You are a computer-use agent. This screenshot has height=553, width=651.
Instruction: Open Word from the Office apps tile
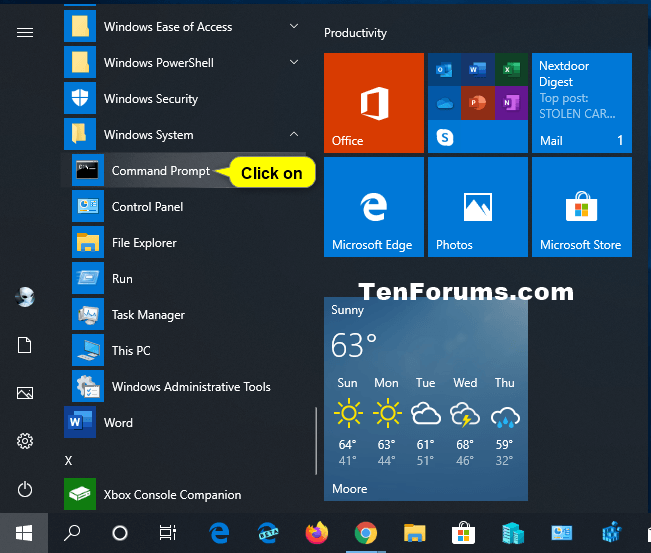(x=477, y=69)
